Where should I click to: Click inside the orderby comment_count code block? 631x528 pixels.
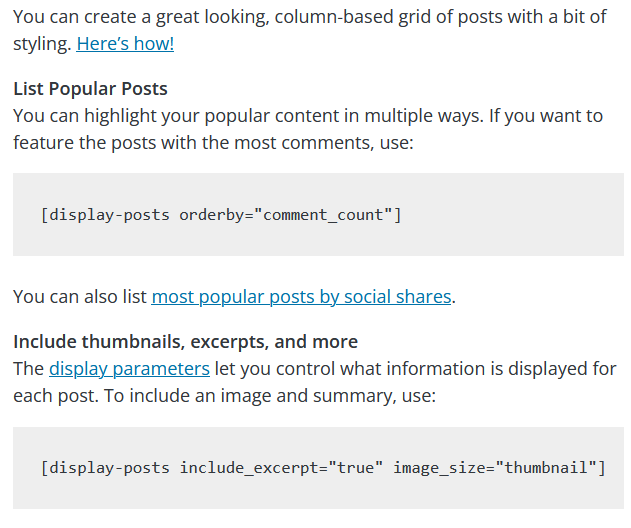[500, 215]
